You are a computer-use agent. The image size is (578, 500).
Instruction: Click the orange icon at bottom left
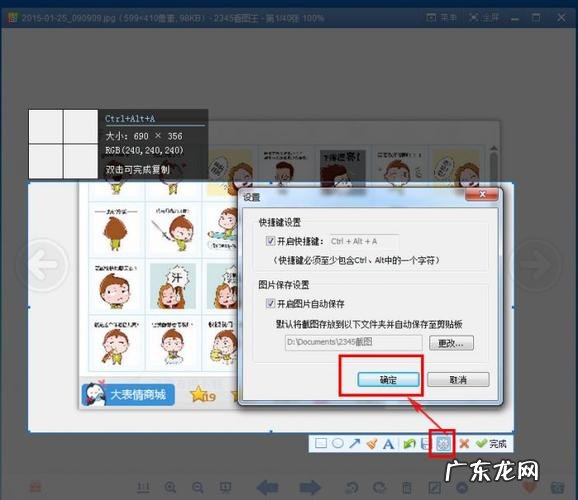coord(35,487)
